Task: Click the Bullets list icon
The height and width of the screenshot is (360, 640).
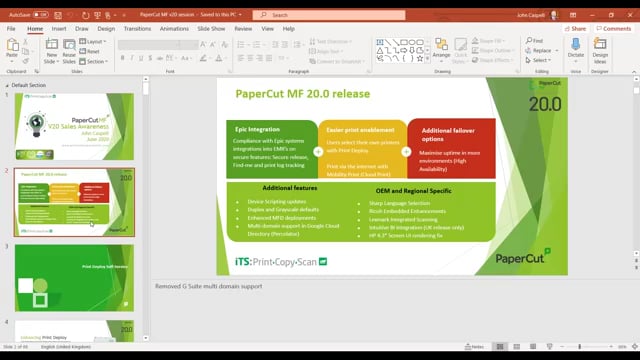Action: tap(241, 44)
